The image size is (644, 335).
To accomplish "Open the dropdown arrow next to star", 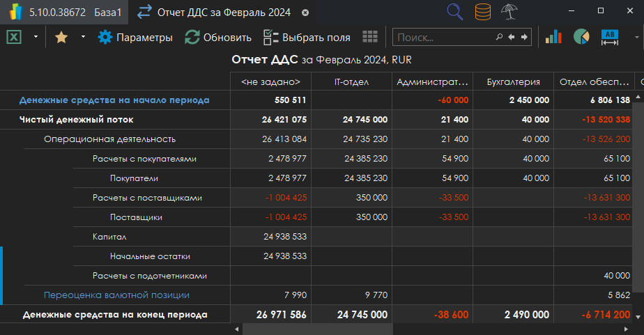I will point(83,38).
